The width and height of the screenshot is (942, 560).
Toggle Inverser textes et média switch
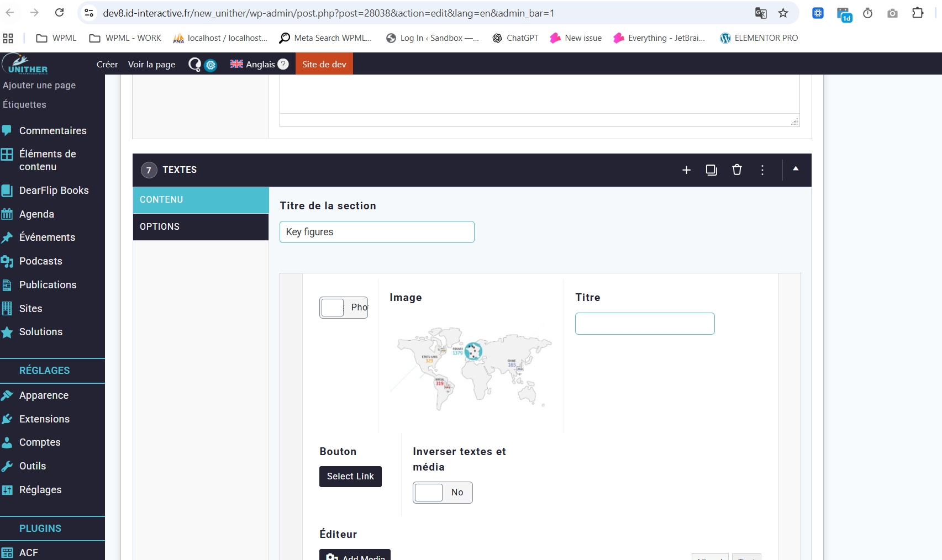[x=442, y=492]
